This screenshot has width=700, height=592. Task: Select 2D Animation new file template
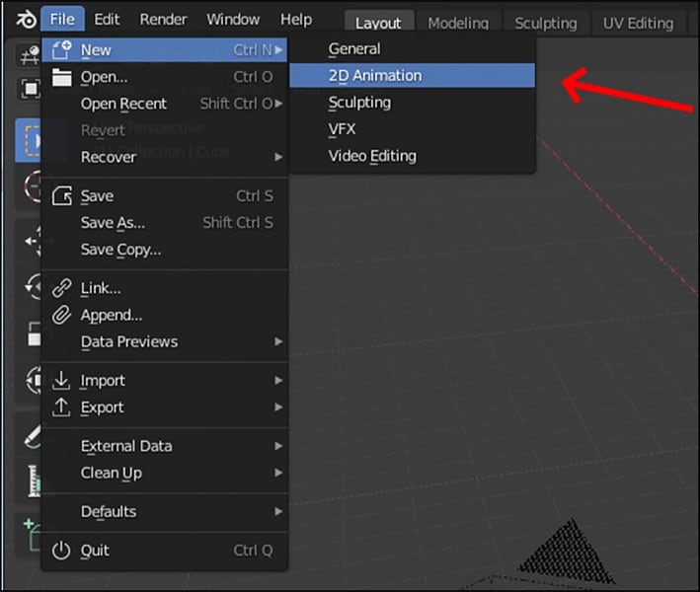(412, 75)
